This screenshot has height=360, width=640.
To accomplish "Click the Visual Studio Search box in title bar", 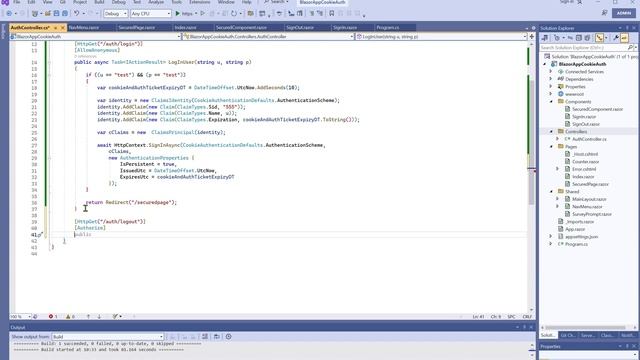I will (276, 2).
